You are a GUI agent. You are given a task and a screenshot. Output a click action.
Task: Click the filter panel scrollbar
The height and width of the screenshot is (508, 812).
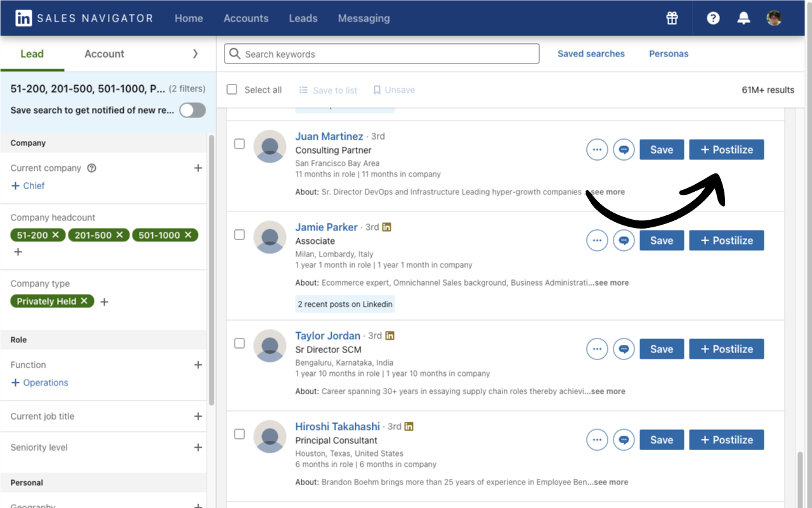pyautogui.click(x=211, y=270)
